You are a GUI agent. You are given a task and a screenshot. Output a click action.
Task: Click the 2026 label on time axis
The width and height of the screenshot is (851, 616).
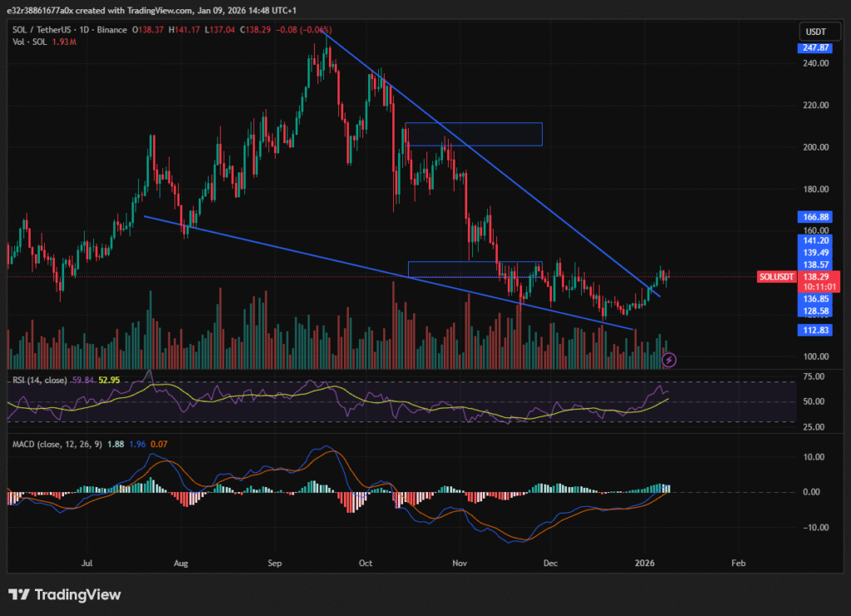(x=645, y=563)
